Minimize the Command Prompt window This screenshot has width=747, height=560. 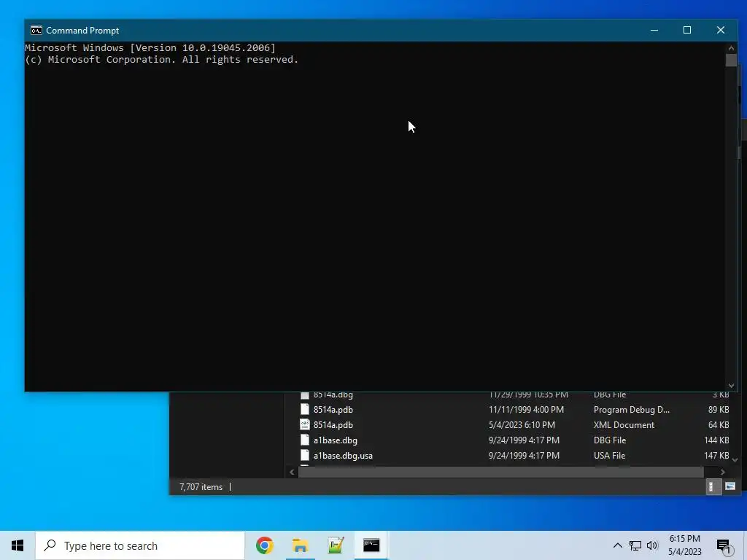(x=654, y=30)
